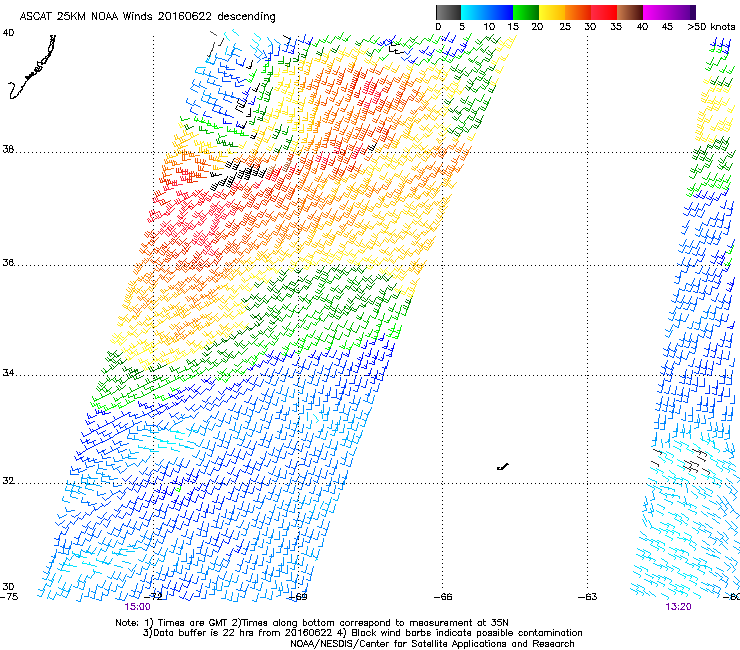Click the orange 25-30 knots legend swatch
The width and height of the screenshot is (740, 650).
(578, 12)
